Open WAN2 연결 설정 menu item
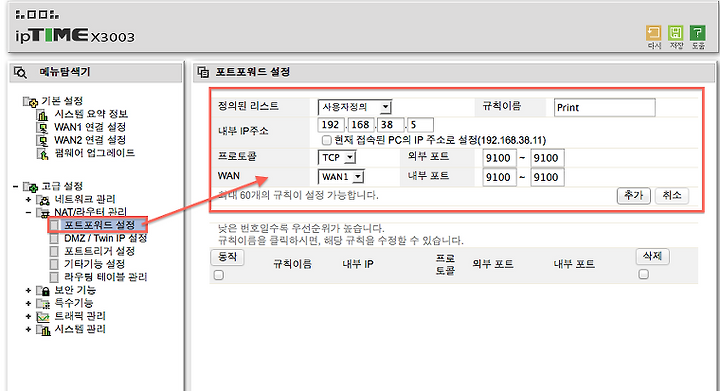The height and width of the screenshot is (391, 720). pos(90,140)
